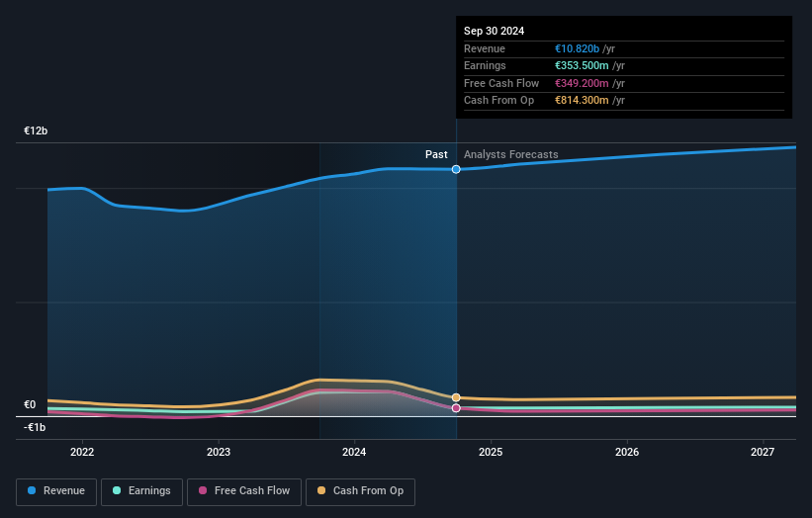The width and height of the screenshot is (812, 518).
Task: Click the €349.200m free cash flow value
Action: tap(582, 83)
